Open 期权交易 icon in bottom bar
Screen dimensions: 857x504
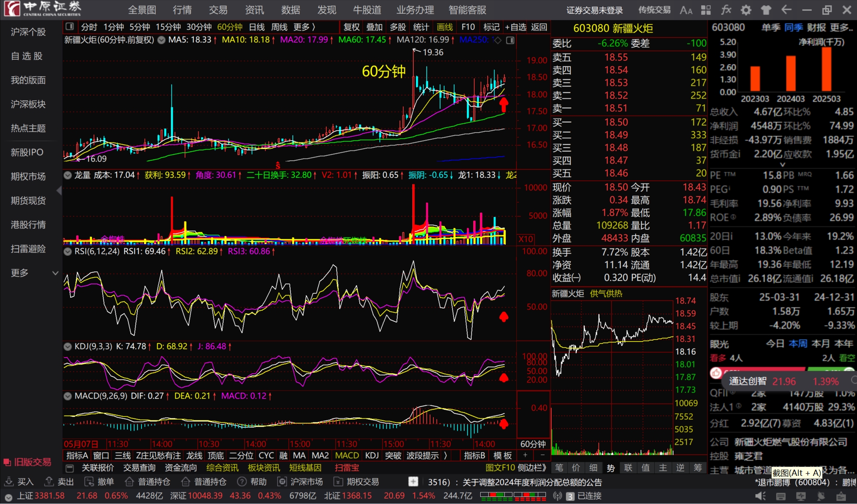coord(338,482)
